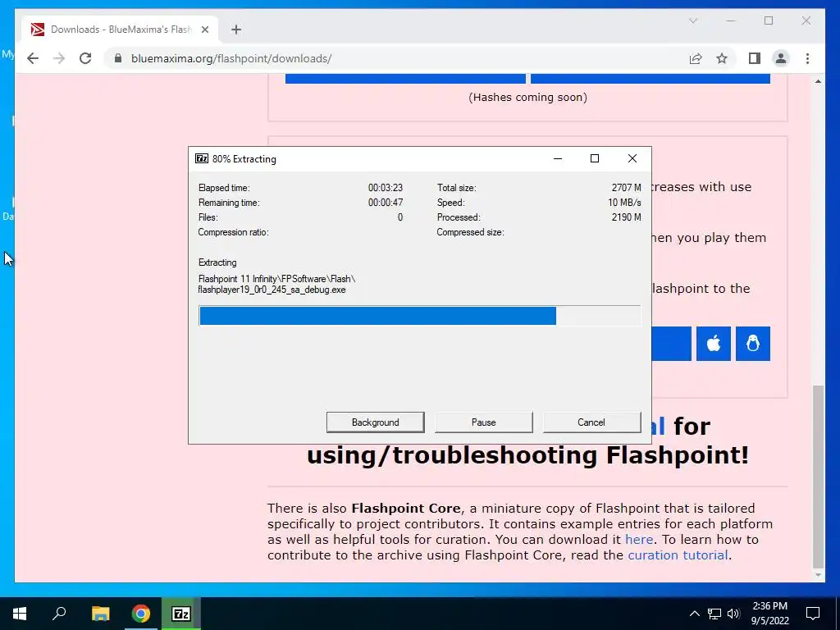Click scrollbar down arrow in Chrome
The width and height of the screenshot is (840, 630).
point(818,575)
